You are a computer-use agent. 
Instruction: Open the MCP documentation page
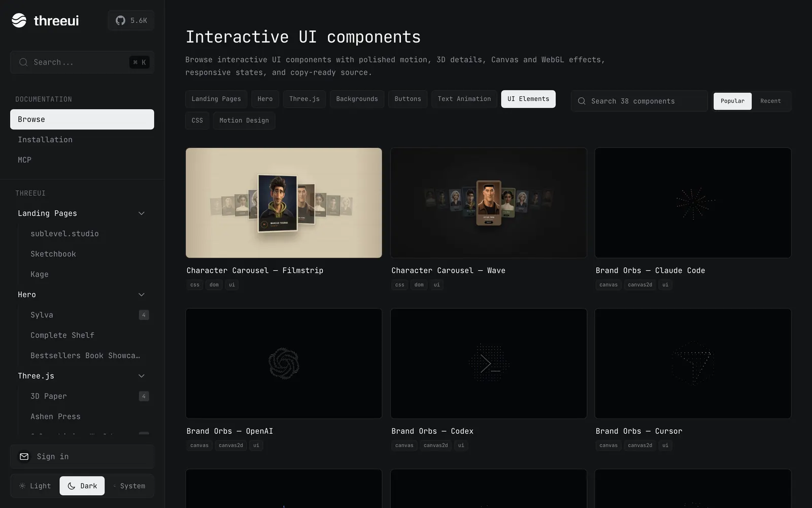tap(82, 160)
